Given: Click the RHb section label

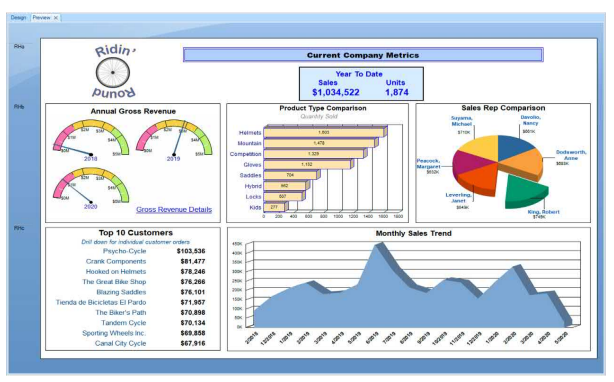Looking at the screenshot, I should click(19, 106).
